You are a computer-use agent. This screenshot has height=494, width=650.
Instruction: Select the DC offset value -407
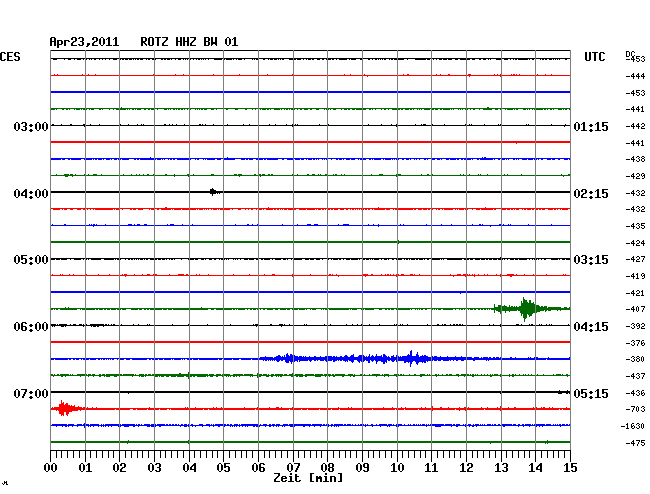(635, 309)
